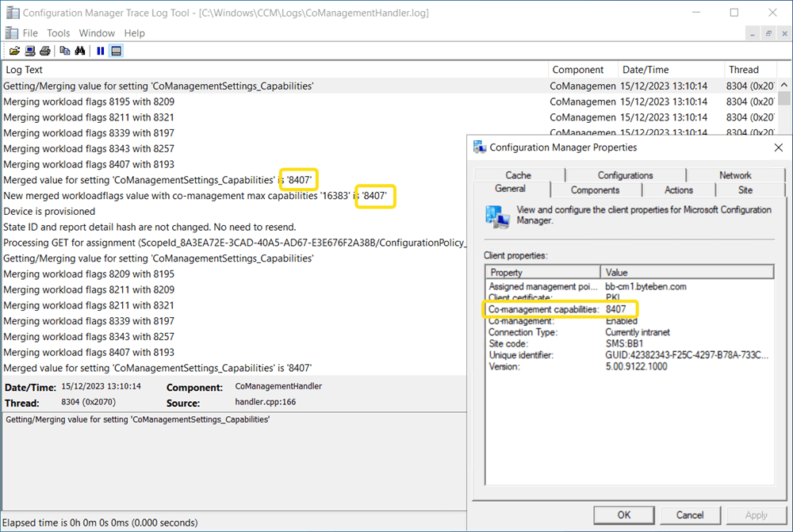This screenshot has width=793, height=532.
Task: Click the Open on Server toolbar icon
Action: click(x=30, y=51)
